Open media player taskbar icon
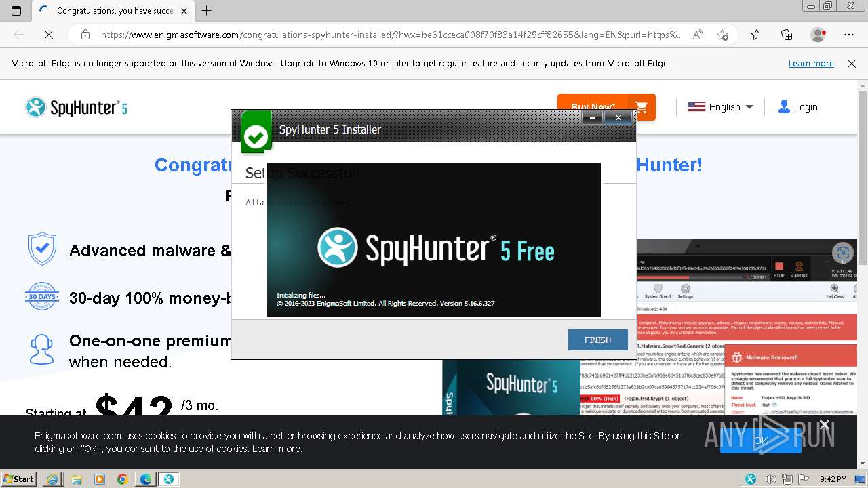The height and width of the screenshot is (488, 868). click(100, 479)
